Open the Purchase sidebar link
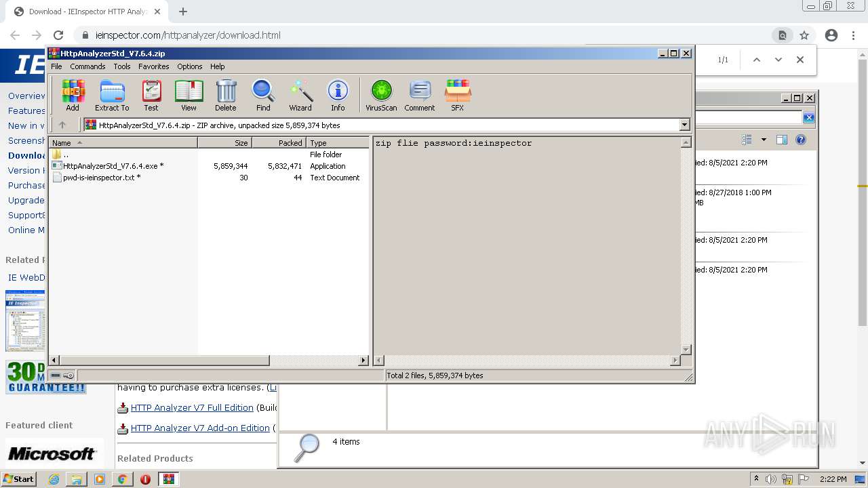 26,185
